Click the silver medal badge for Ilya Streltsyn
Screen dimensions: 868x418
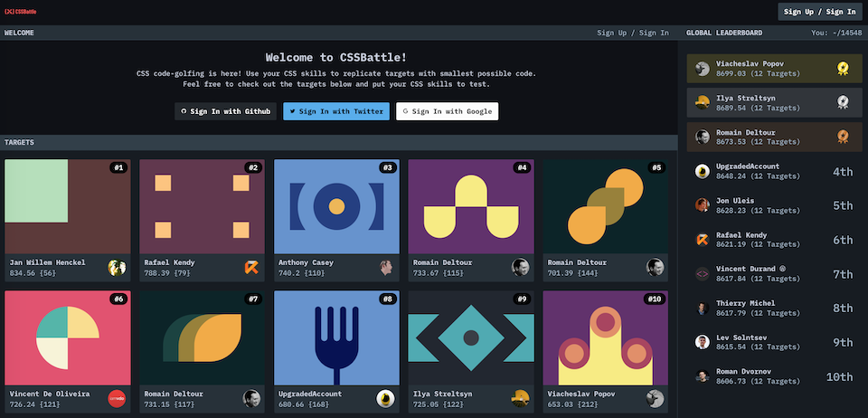[843, 102]
